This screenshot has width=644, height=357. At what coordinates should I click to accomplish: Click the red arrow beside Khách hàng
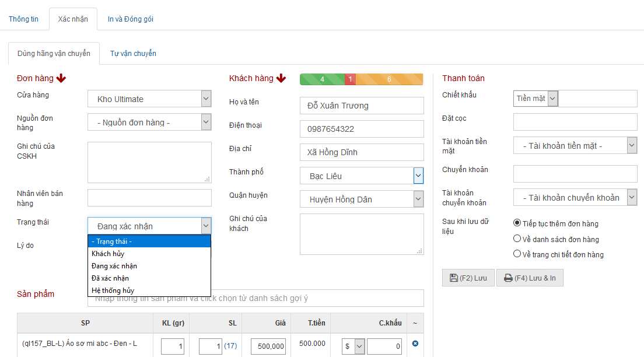281,79
